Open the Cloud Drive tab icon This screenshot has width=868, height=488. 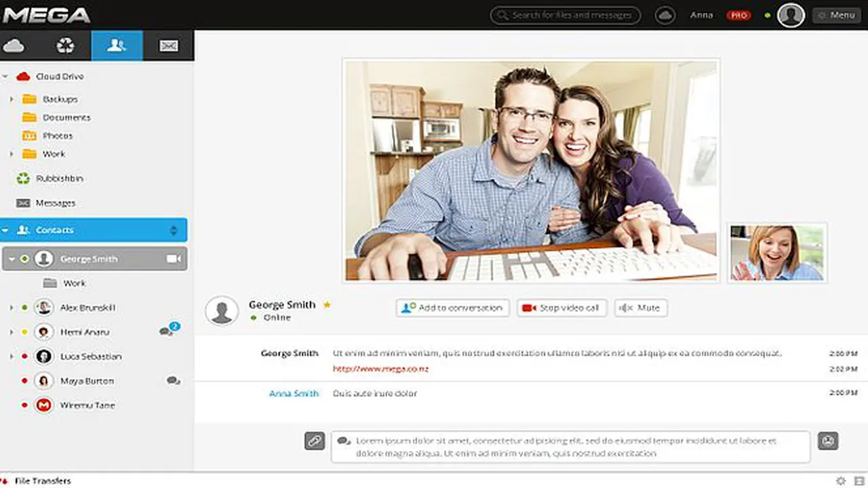click(14, 45)
